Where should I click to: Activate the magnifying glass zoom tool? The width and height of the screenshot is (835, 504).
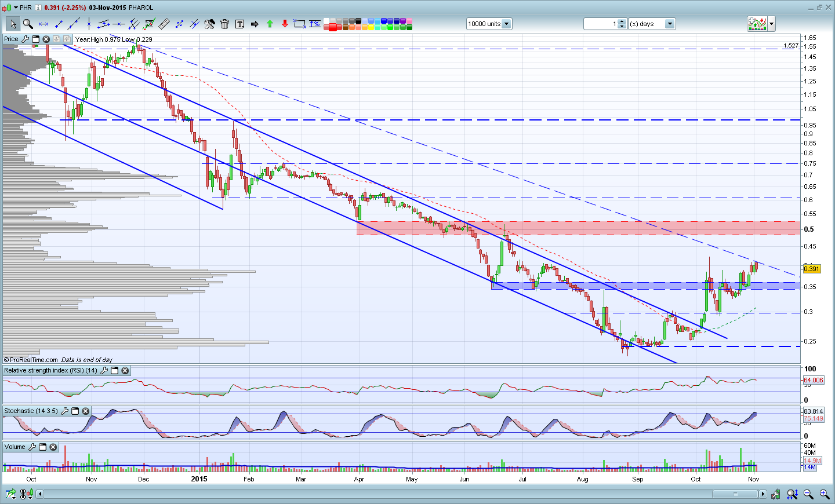click(28, 24)
